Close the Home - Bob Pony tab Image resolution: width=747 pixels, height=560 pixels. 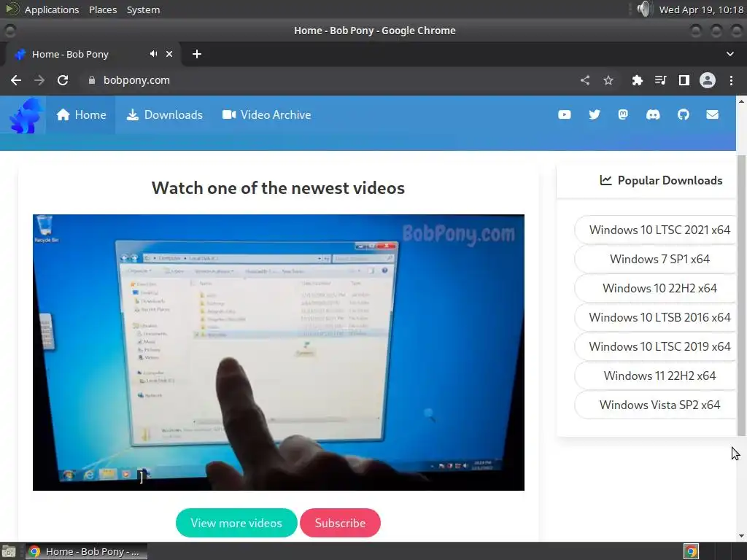click(x=169, y=54)
